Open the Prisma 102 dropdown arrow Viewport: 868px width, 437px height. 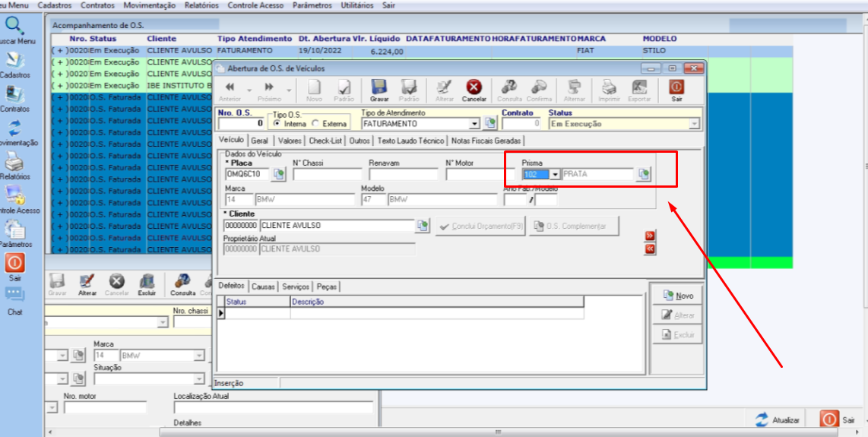(556, 175)
